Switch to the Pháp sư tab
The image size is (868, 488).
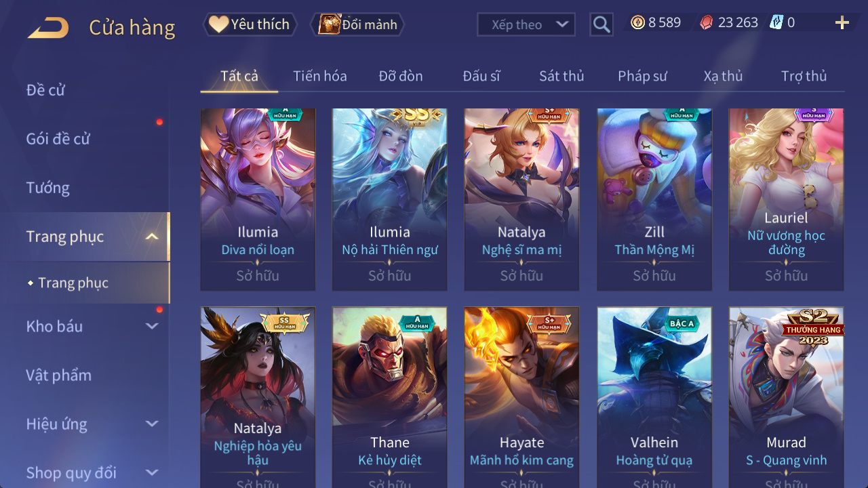(x=642, y=76)
